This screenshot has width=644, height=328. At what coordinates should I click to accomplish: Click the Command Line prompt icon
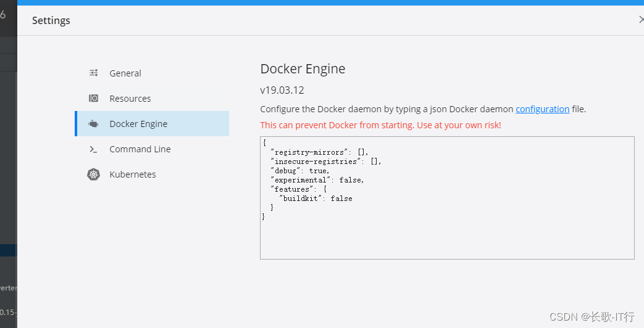(x=93, y=149)
